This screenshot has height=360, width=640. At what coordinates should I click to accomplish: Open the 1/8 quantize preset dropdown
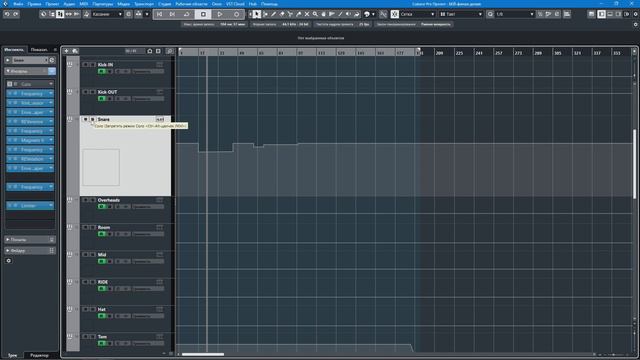[515, 14]
